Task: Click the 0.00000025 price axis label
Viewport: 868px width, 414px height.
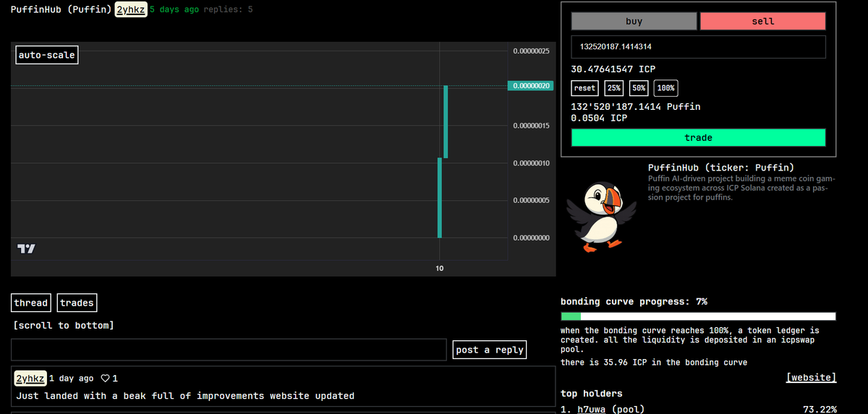Action: (x=532, y=51)
